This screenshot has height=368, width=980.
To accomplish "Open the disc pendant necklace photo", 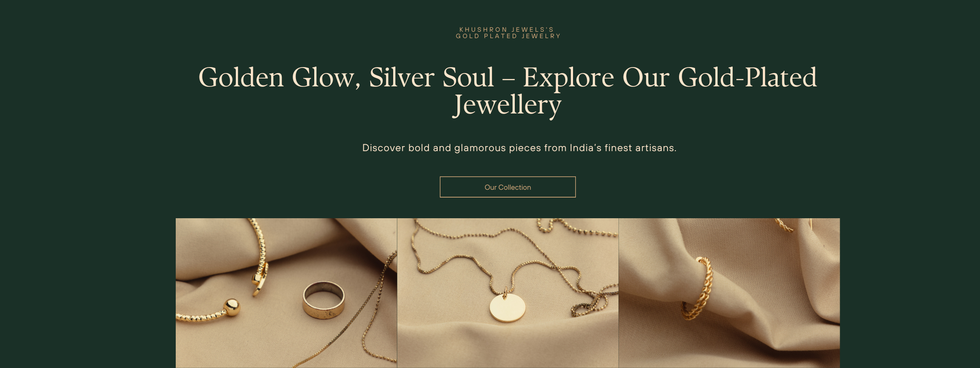I will coord(508,293).
